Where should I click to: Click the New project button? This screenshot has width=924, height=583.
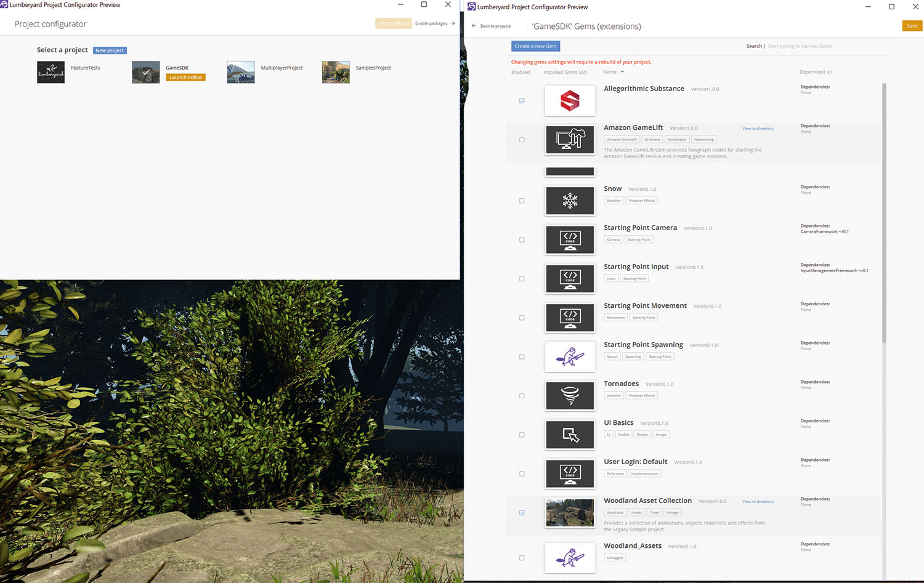(110, 50)
